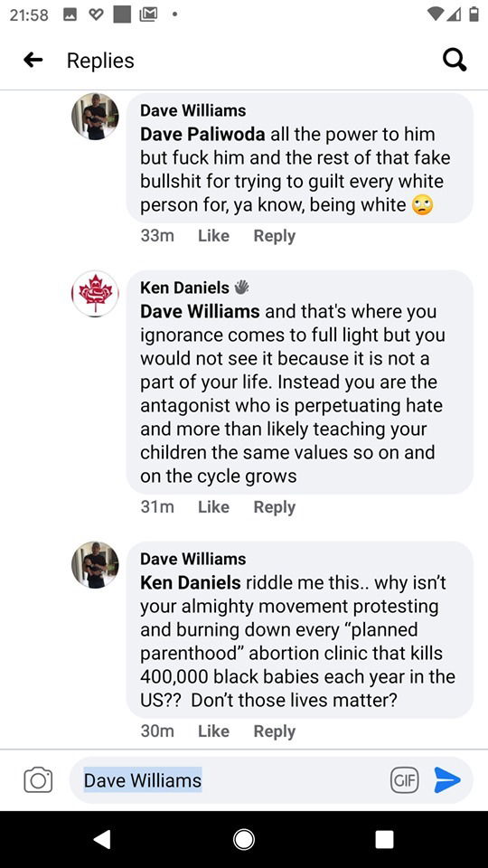Screen dimensions: 488x868
Task: Open Dave Williams' avatar on planned parenthood comment
Action: pos(95,564)
